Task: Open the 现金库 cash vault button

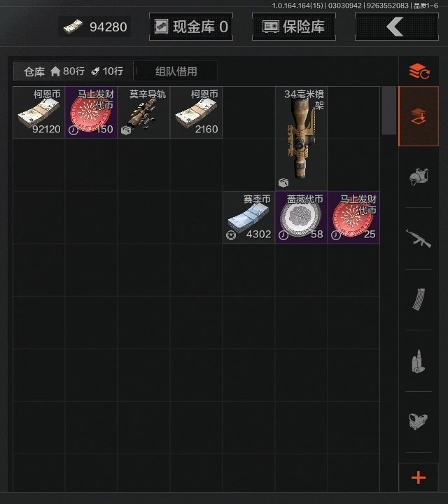Action: point(191,27)
